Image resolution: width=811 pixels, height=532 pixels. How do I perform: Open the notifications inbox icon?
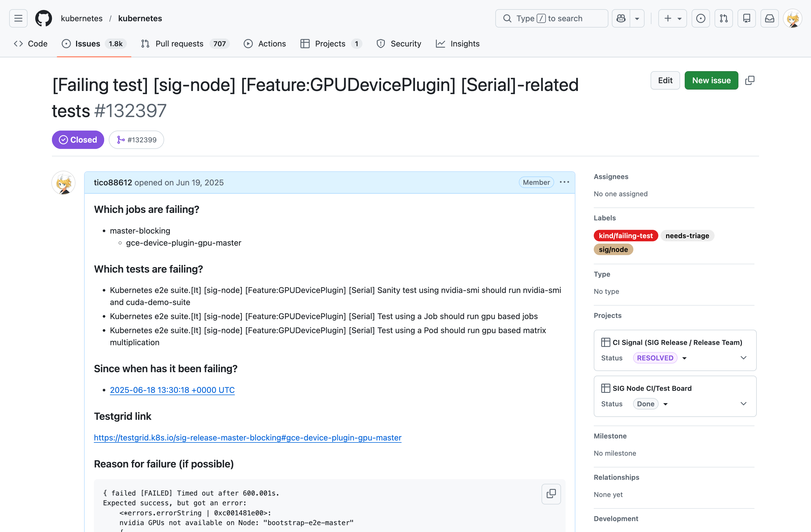[769, 18]
